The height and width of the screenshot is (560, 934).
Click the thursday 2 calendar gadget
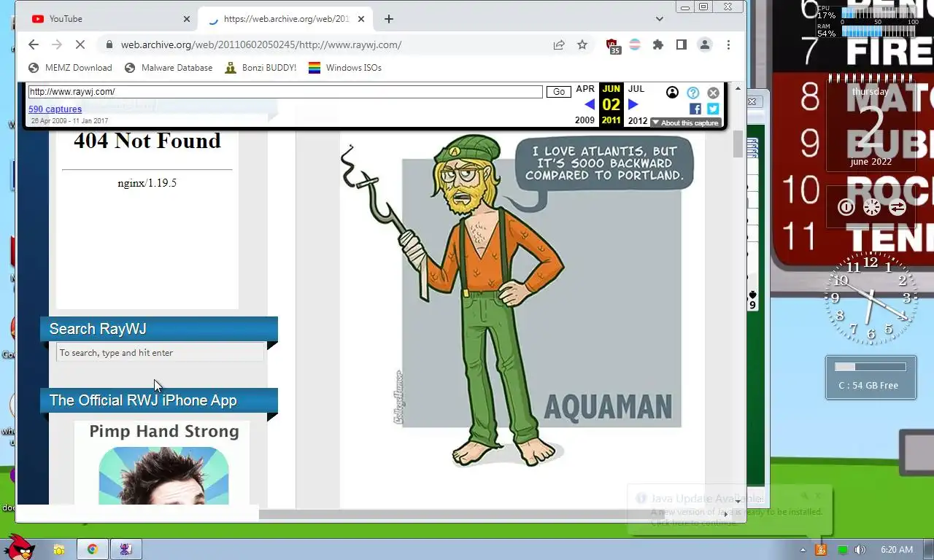(871, 125)
